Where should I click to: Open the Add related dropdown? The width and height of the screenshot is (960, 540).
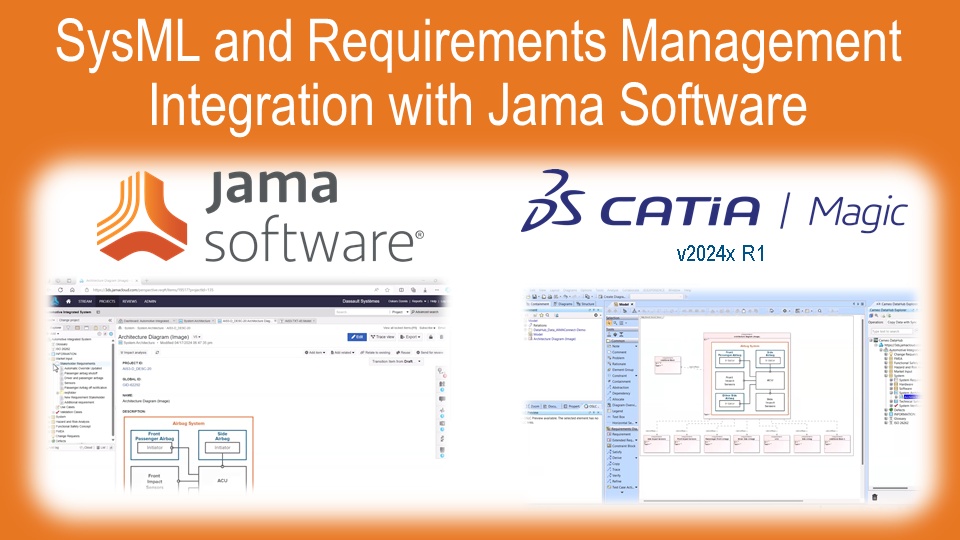point(343,353)
